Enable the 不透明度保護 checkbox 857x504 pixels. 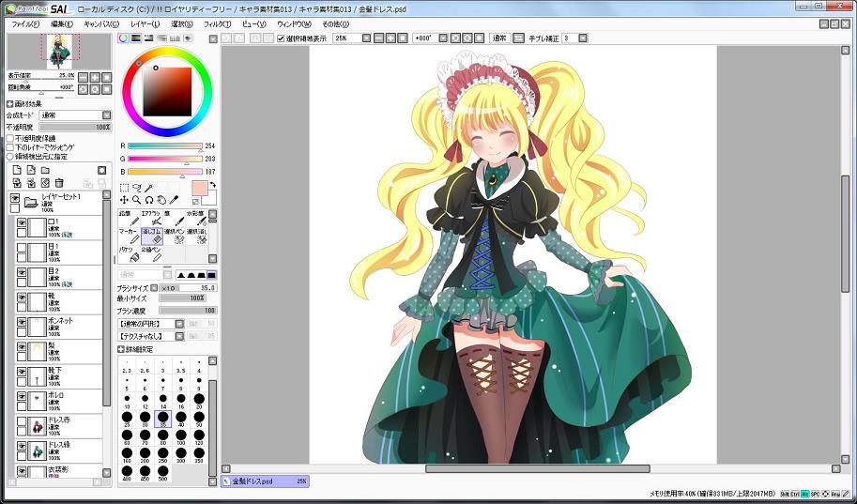pyautogui.click(x=10, y=138)
